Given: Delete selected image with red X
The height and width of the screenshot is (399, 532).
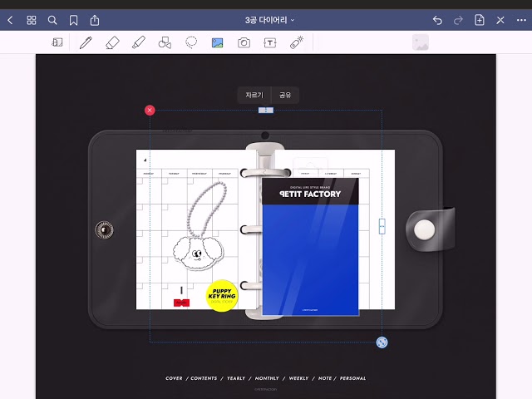Looking at the screenshot, I should point(150,111).
